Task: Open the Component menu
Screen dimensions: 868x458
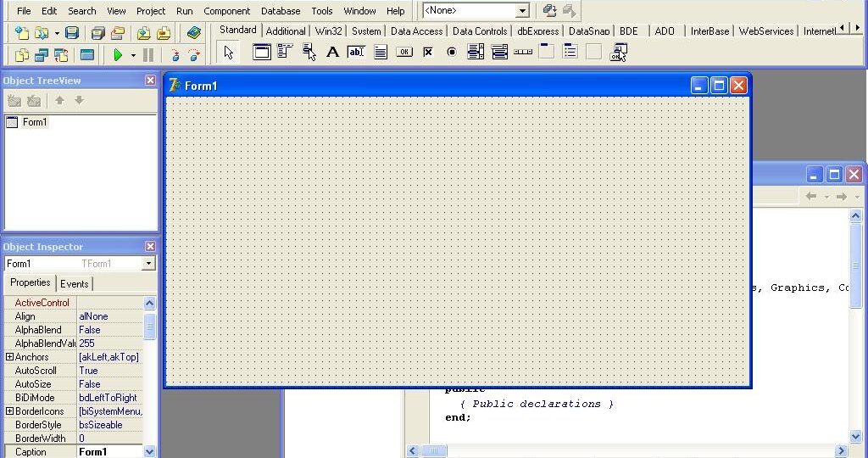Action: [x=227, y=11]
